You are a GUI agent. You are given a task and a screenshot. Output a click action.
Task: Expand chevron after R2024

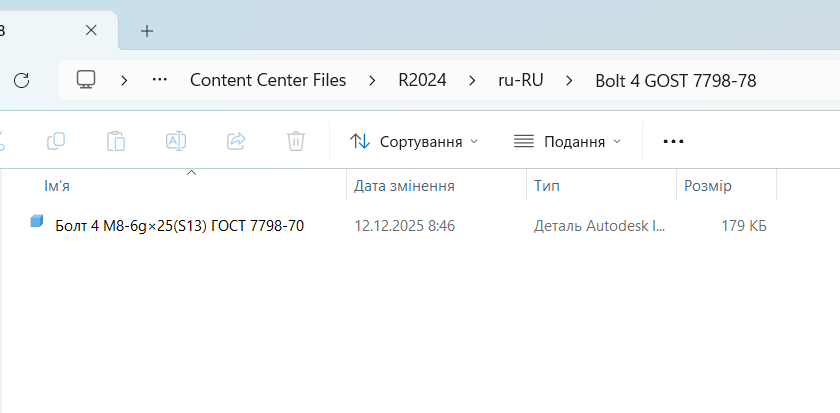tap(472, 80)
